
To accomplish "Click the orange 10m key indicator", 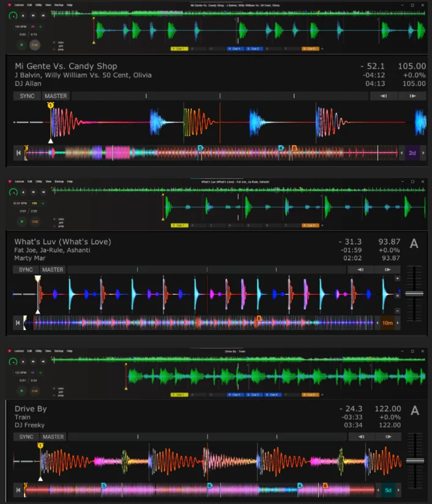I will [387, 323].
